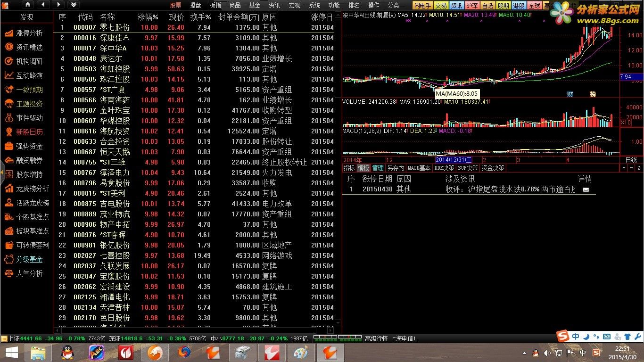
Task: Select MACD基本 template
Action: point(419,168)
